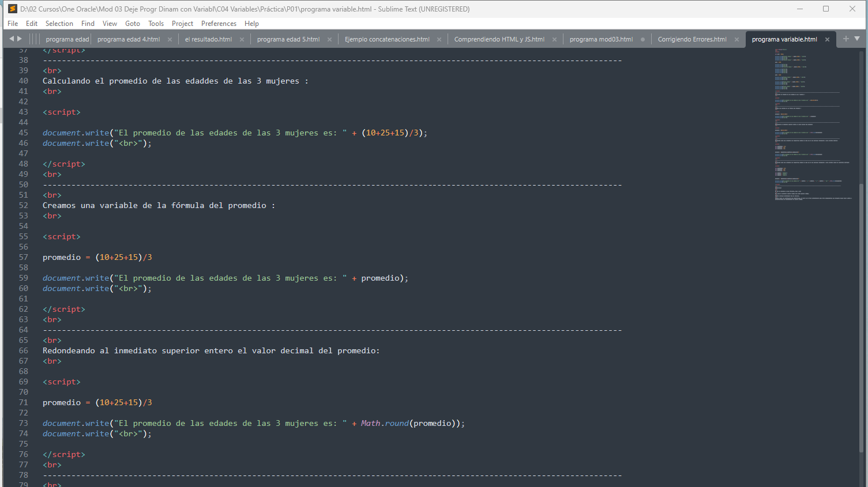Click the <script> tag on line 55

(62, 236)
